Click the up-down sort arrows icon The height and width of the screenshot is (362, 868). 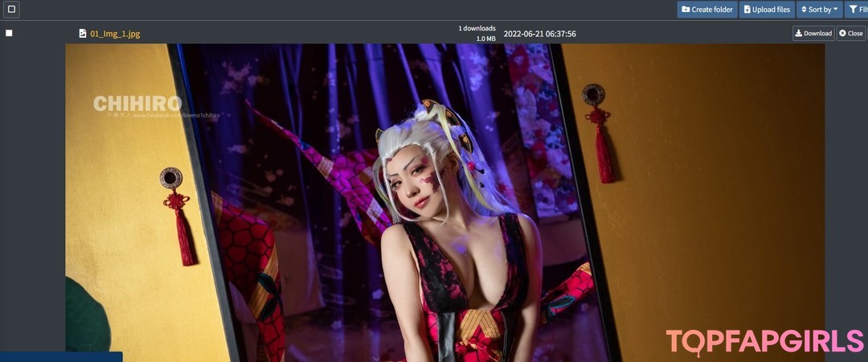point(804,10)
